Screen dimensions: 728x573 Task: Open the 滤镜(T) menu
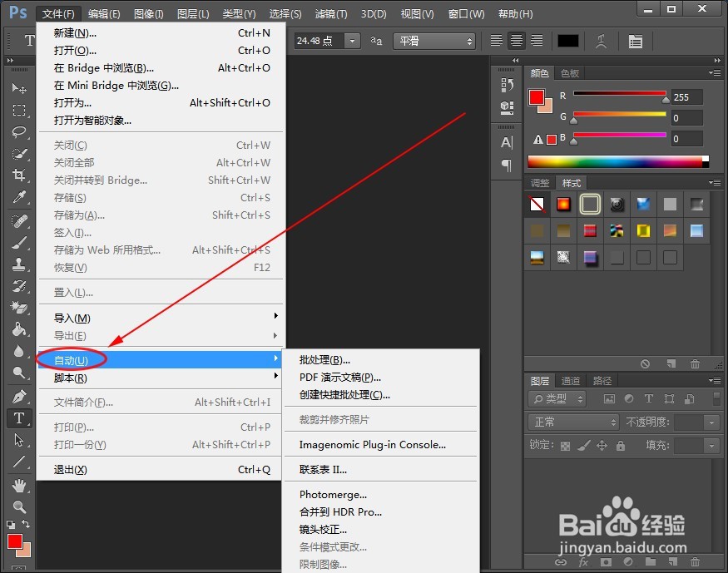(331, 14)
